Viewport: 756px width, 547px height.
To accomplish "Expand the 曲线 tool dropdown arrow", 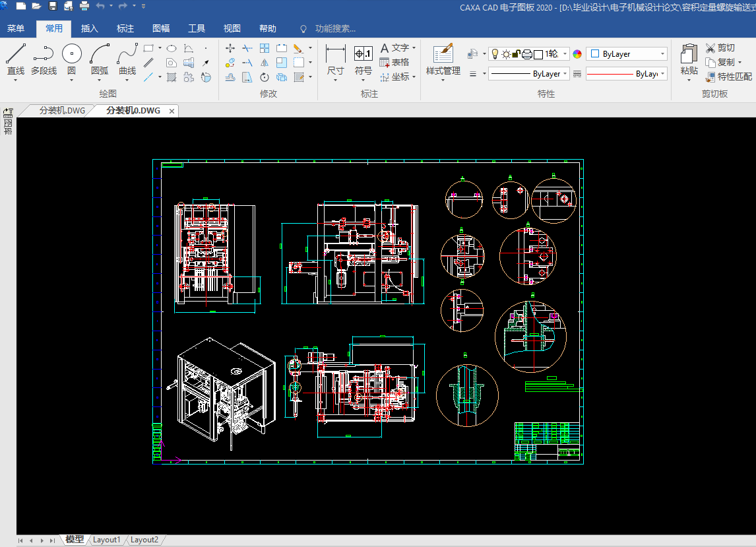I will 127,80.
